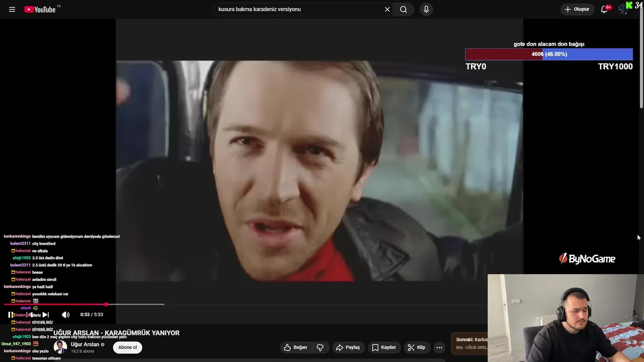Click chat message '3.5 üst dedin dimi'
The width and height of the screenshot is (644, 362).
pos(47,258)
